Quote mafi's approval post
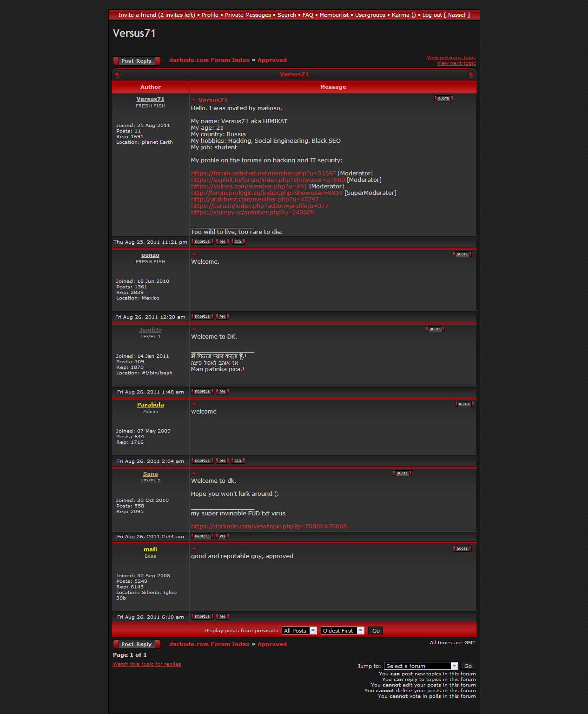Screen dimensions: 588x714 [x=462, y=549]
